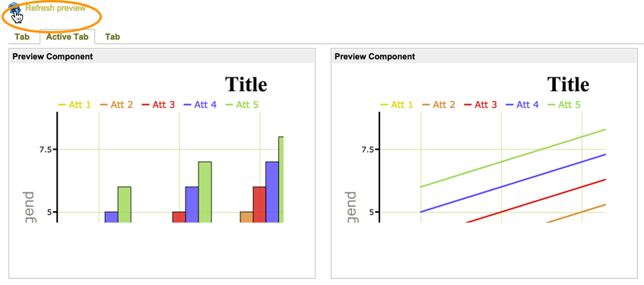Select the orange bar in bar chart

coord(246,217)
